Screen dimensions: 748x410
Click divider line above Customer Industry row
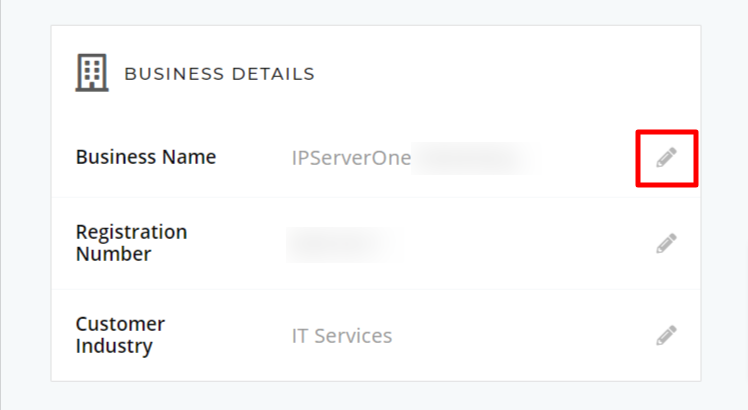click(x=376, y=289)
